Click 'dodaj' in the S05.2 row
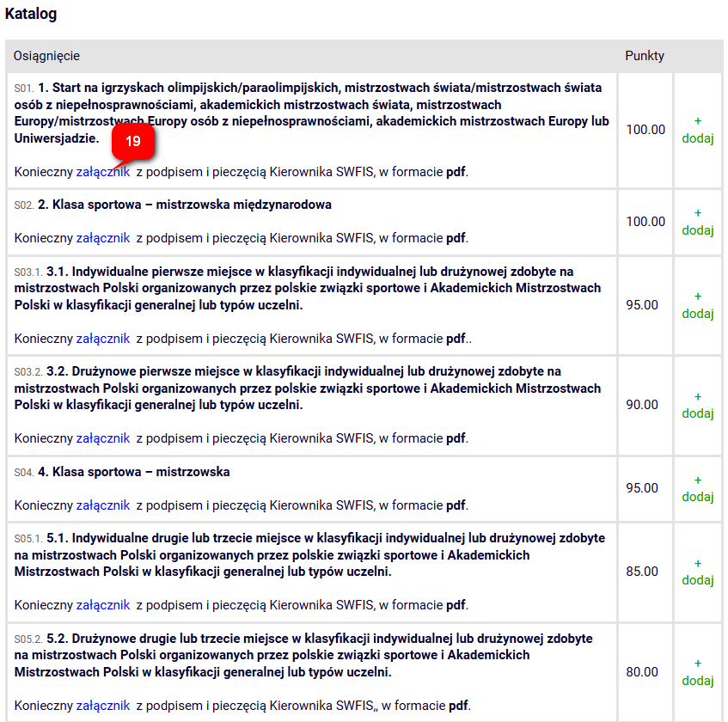 697,672
